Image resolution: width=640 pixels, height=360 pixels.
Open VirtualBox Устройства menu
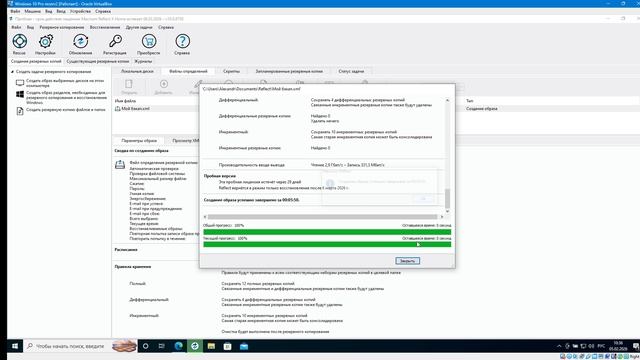[80, 11]
